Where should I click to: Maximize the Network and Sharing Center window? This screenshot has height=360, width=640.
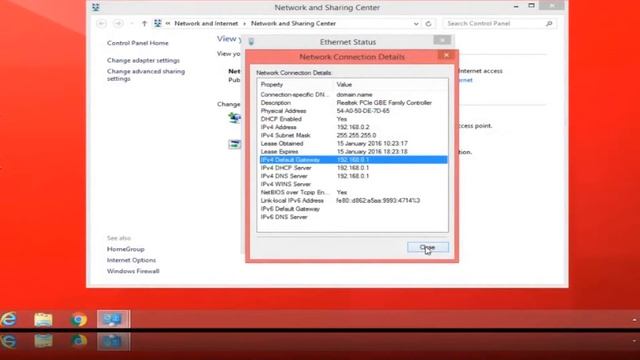(531, 6)
